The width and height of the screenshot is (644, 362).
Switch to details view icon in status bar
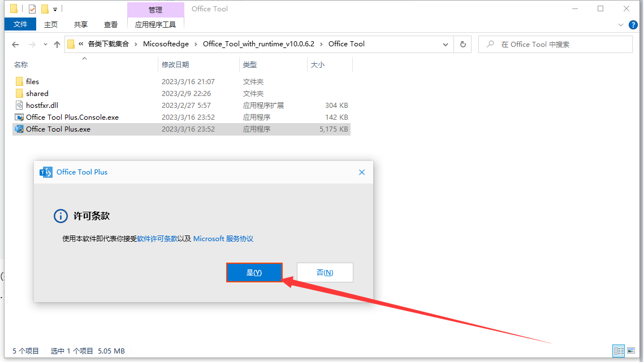pyautogui.click(x=619, y=351)
